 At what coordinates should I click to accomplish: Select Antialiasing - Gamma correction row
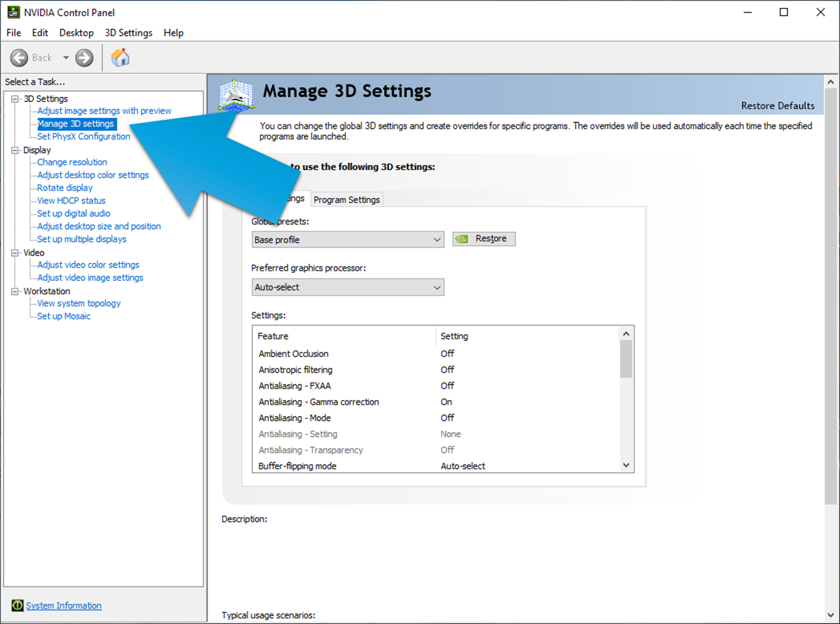(x=436, y=402)
